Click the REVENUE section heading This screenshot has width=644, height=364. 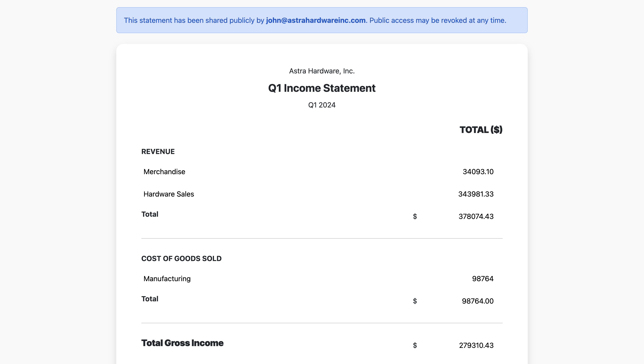pos(158,152)
